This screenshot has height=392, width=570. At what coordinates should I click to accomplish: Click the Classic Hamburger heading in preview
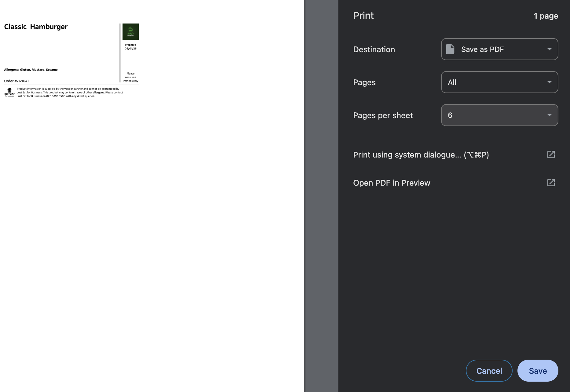(36, 27)
